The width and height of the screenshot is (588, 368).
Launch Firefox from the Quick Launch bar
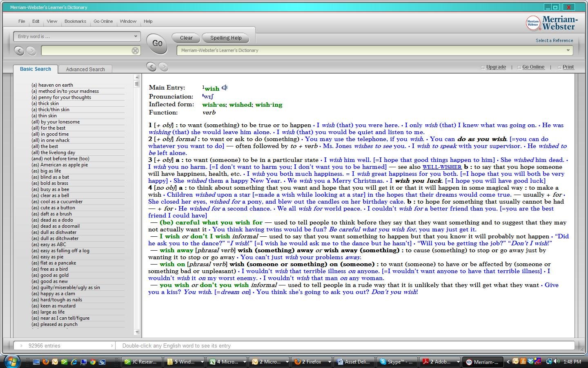46,362
